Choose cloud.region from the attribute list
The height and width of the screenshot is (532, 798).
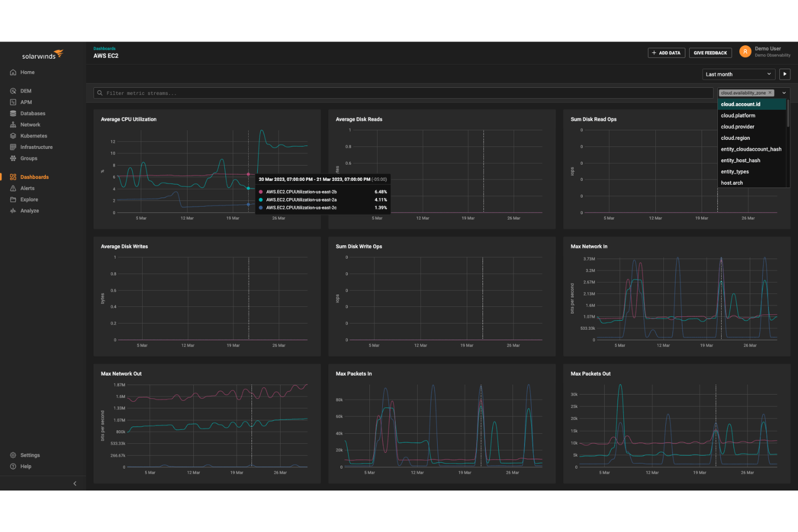point(735,137)
